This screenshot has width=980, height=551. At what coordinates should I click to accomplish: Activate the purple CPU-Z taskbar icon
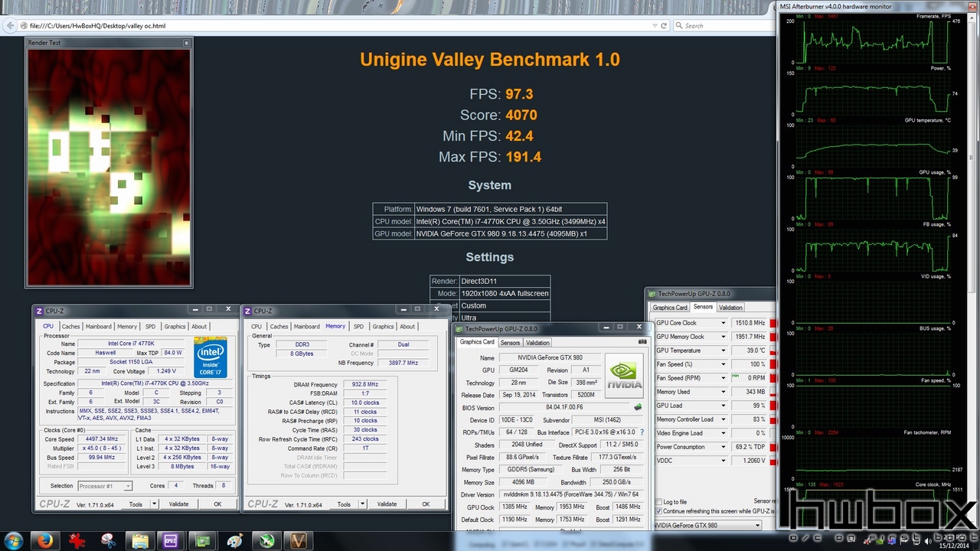point(171,540)
